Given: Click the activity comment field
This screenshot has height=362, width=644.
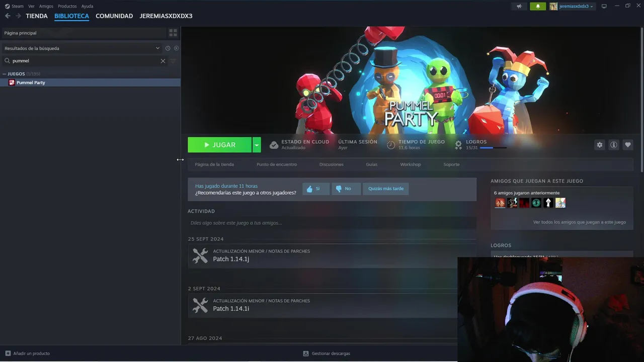Looking at the screenshot, I should tap(332, 223).
